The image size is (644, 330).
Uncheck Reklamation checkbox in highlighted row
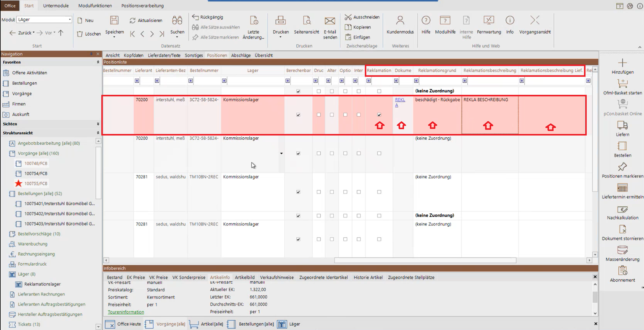379,115
